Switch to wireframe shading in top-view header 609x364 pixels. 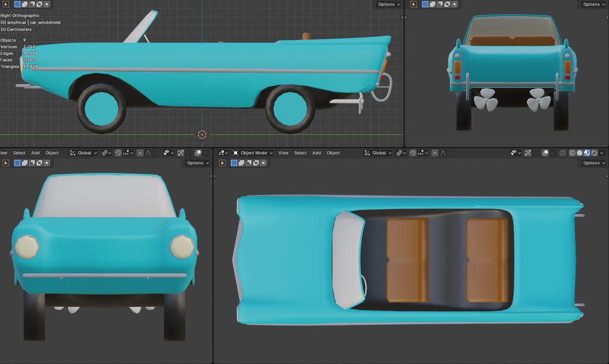[x=572, y=153]
